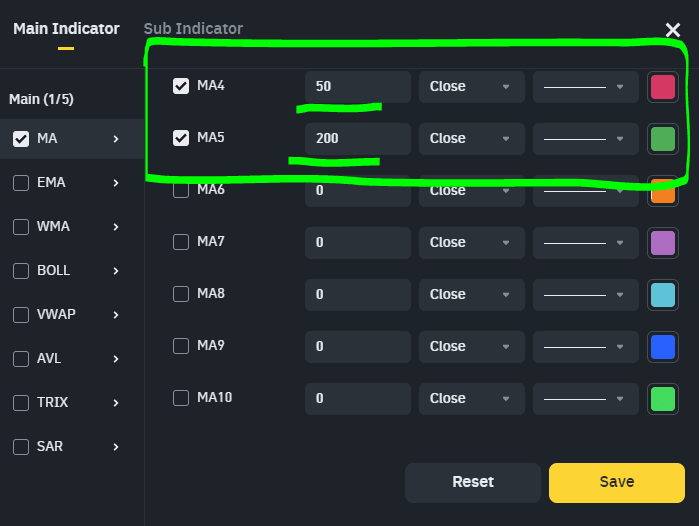
Task: Click the blue MA9 color swatch
Action: (x=662, y=346)
